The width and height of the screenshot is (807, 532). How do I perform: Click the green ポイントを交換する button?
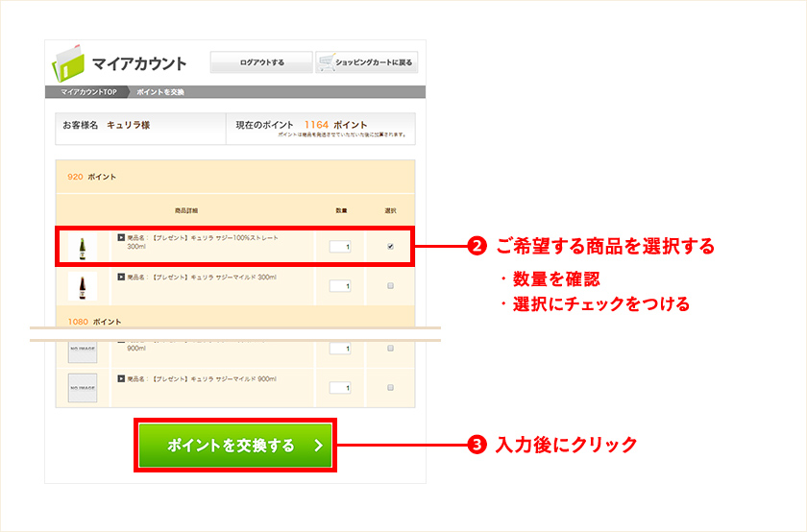tap(235, 445)
